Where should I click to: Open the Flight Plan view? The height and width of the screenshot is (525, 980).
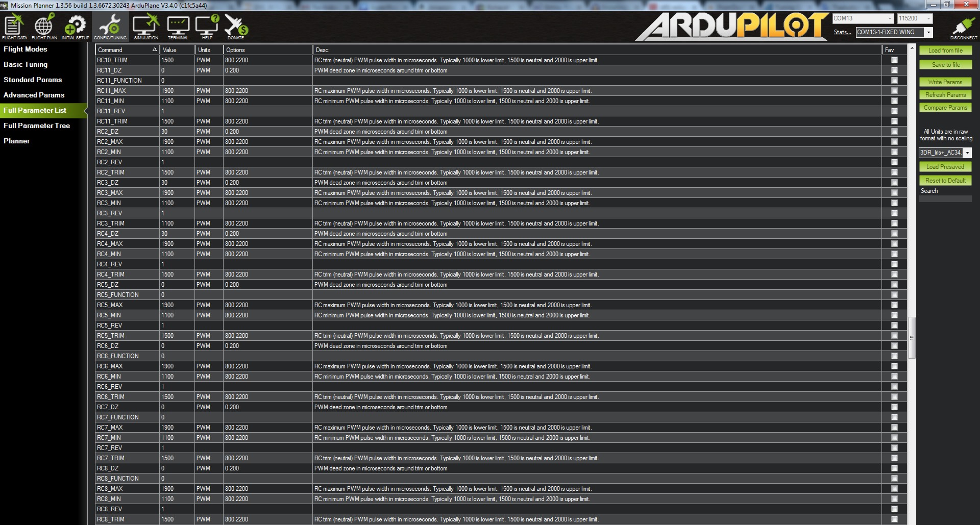coord(44,27)
